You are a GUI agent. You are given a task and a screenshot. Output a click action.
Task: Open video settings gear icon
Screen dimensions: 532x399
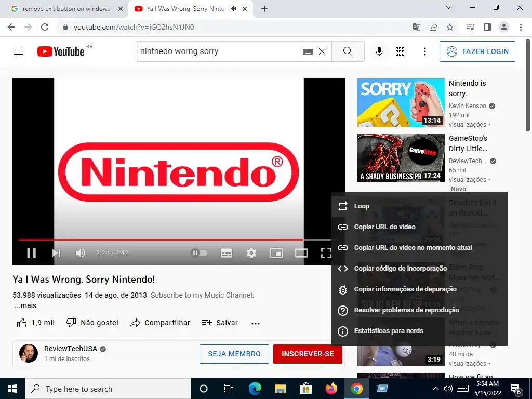point(251,253)
